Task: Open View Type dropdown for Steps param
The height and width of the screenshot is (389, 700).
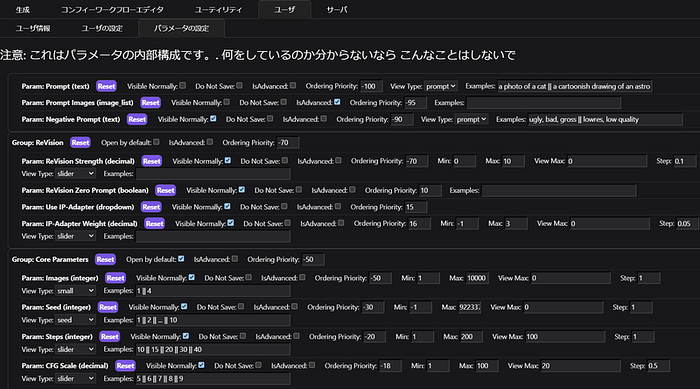Action: 75,349
